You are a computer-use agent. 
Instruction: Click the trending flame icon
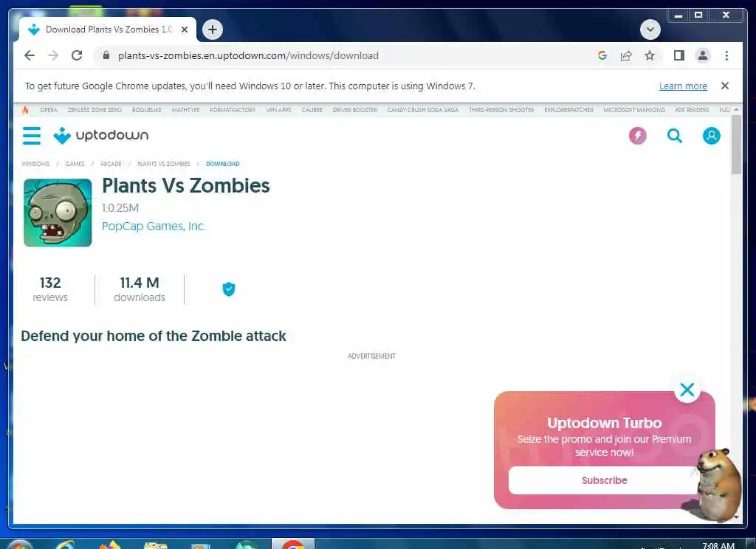(x=25, y=110)
